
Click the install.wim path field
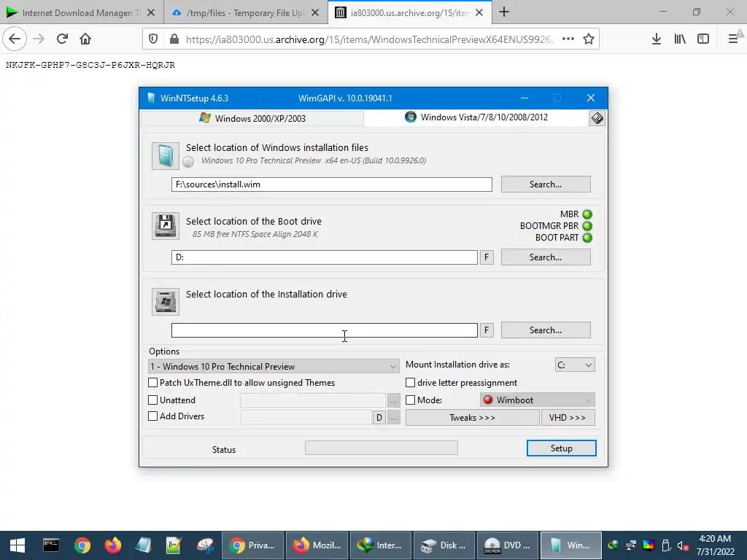pos(332,184)
